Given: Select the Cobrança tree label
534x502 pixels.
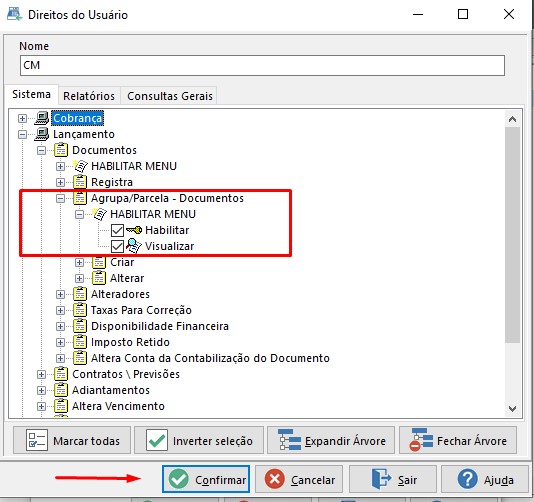Looking at the screenshot, I should point(77,118).
